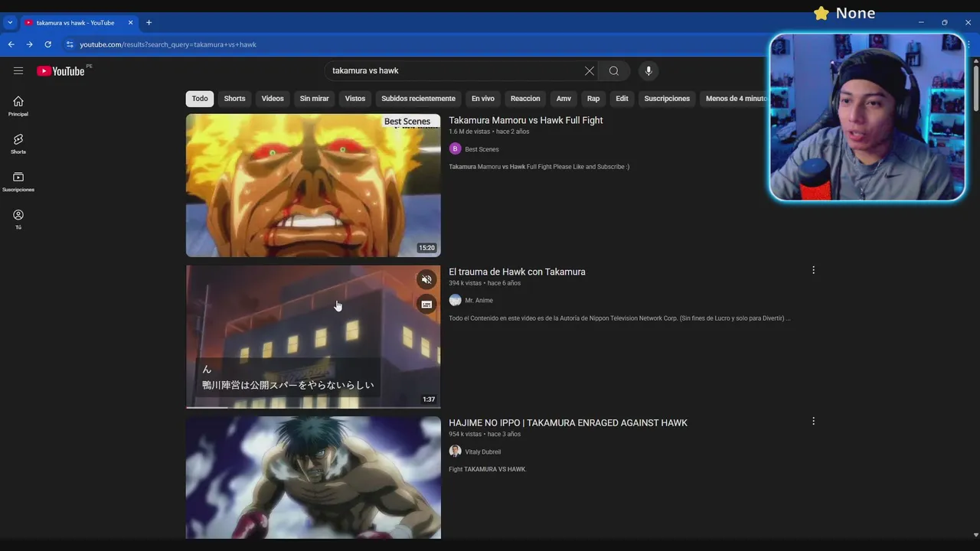
Task: Open HAJIME NO IPPO Takamura Enraged video
Action: click(x=568, y=422)
